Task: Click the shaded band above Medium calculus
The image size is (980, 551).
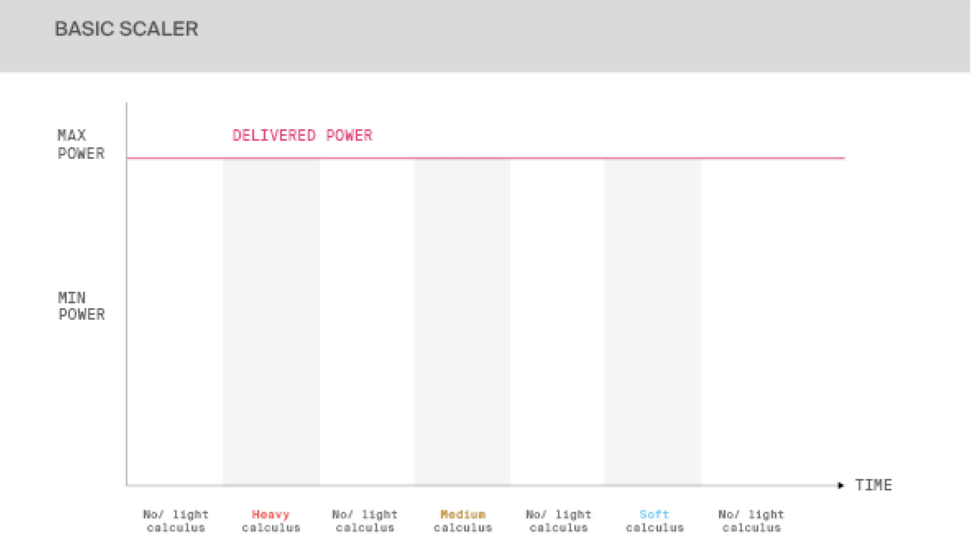Action: click(462, 320)
